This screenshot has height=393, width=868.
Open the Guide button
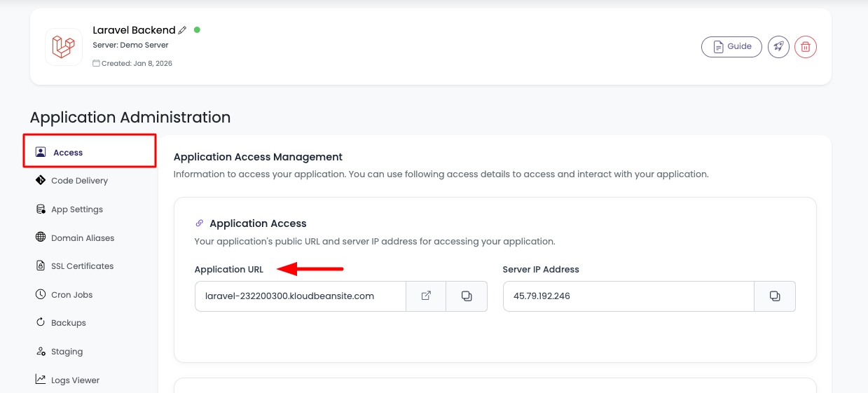click(x=731, y=47)
